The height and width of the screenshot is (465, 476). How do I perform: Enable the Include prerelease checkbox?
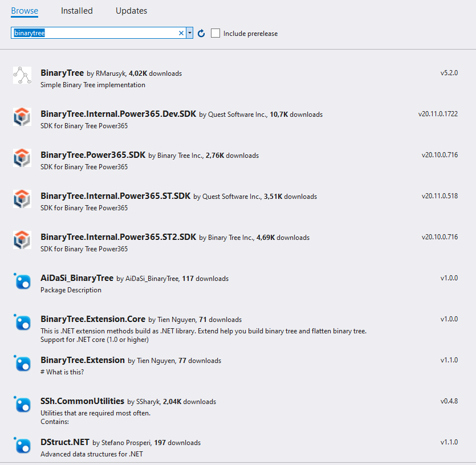point(215,33)
